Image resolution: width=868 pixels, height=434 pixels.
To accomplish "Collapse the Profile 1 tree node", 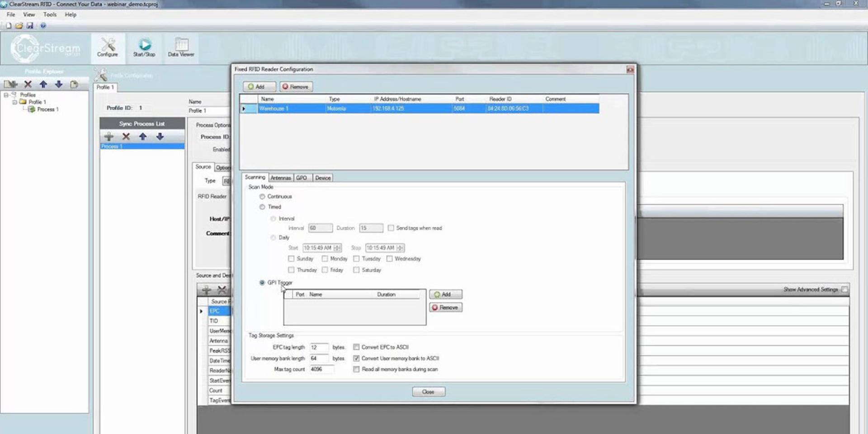I will (14, 102).
